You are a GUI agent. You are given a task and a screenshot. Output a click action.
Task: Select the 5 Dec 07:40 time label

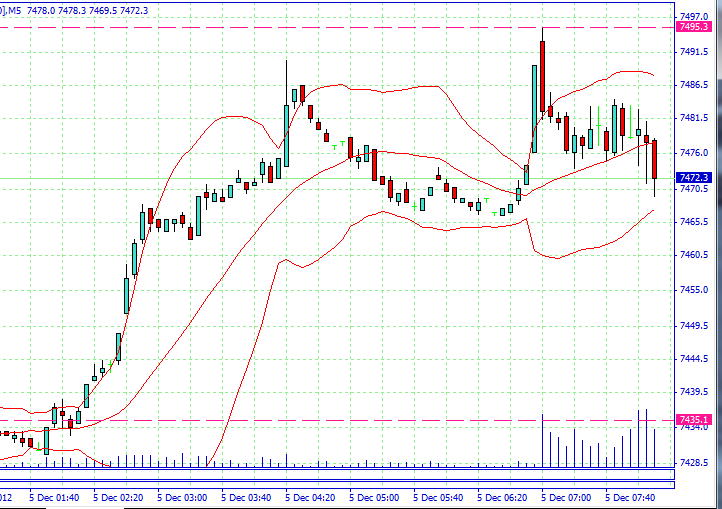(x=630, y=498)
